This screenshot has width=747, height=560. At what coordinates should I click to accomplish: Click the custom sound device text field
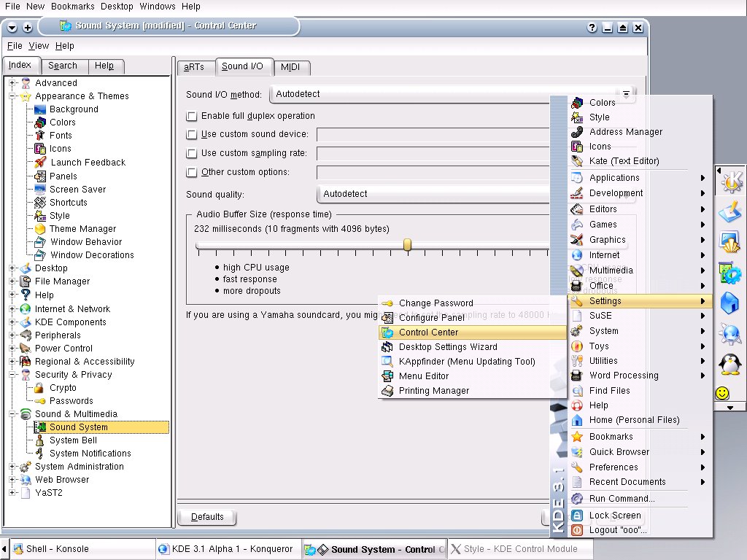[x=433, y=134]
